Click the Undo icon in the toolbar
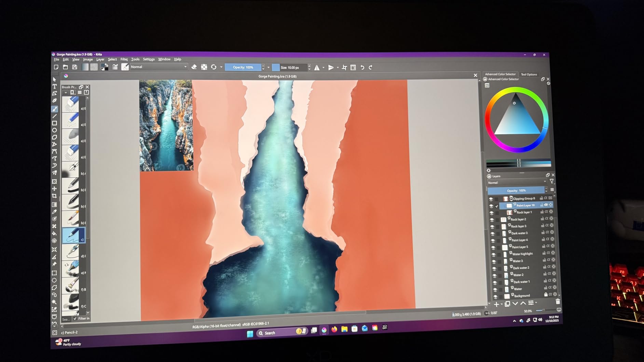The height and width of the screenshot is (362, 644). tap(362, 67)
